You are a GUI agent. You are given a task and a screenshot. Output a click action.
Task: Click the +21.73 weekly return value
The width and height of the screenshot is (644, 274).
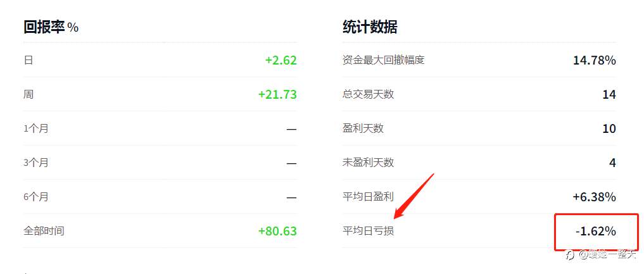point(277,94)
